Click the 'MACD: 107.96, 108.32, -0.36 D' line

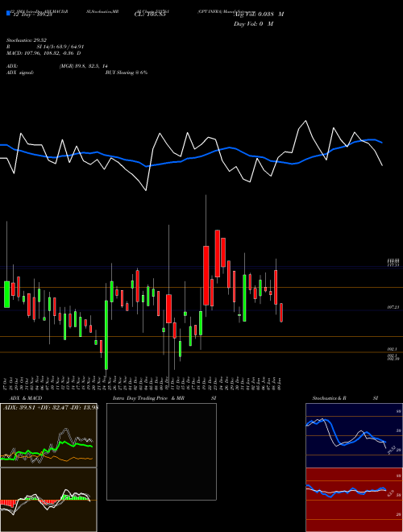44,53
